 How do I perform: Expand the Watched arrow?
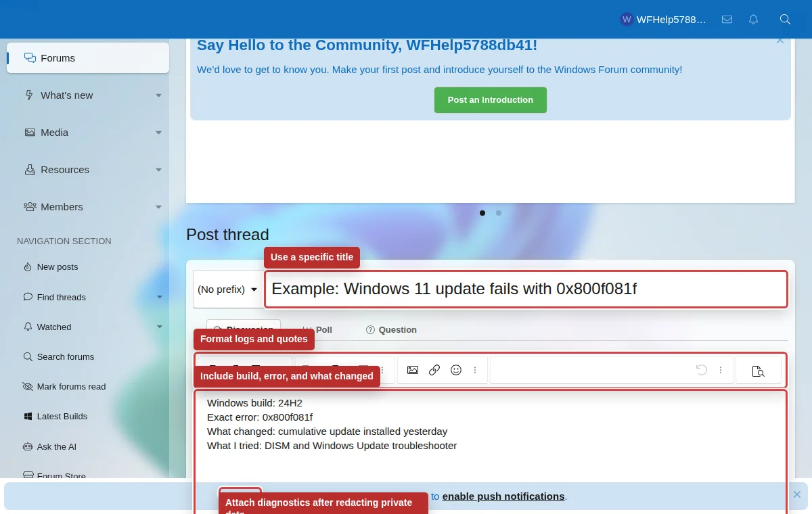(x=160, y=327)
